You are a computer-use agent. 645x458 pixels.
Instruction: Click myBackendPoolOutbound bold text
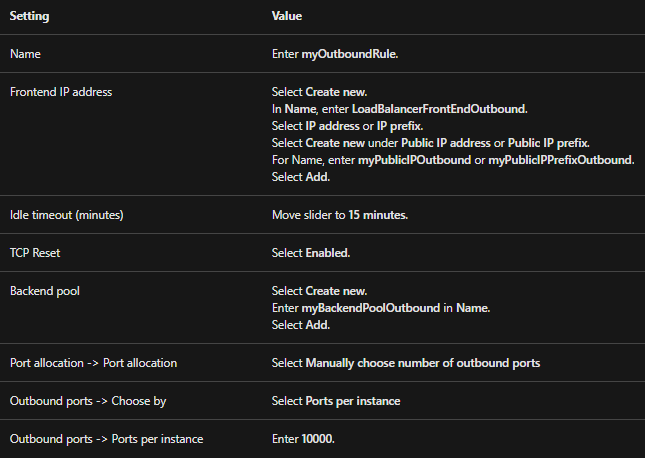click(x=371, y=308)
